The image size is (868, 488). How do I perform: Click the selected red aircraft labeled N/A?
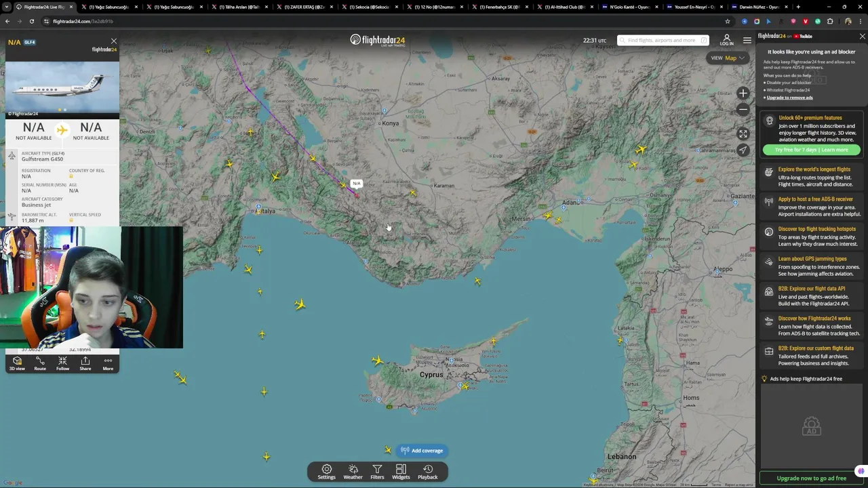[x=356, y=195]
